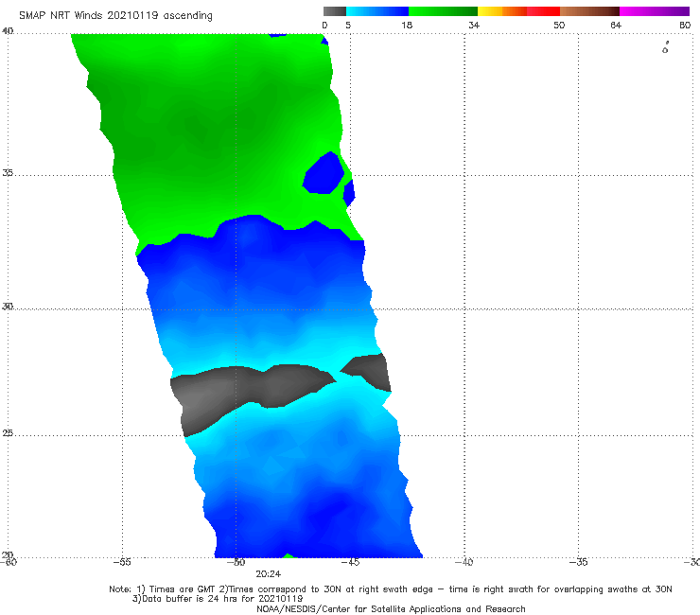Click the latitude label '30'
The height and width of the screenshot is (615, 700).
point(8,307)
